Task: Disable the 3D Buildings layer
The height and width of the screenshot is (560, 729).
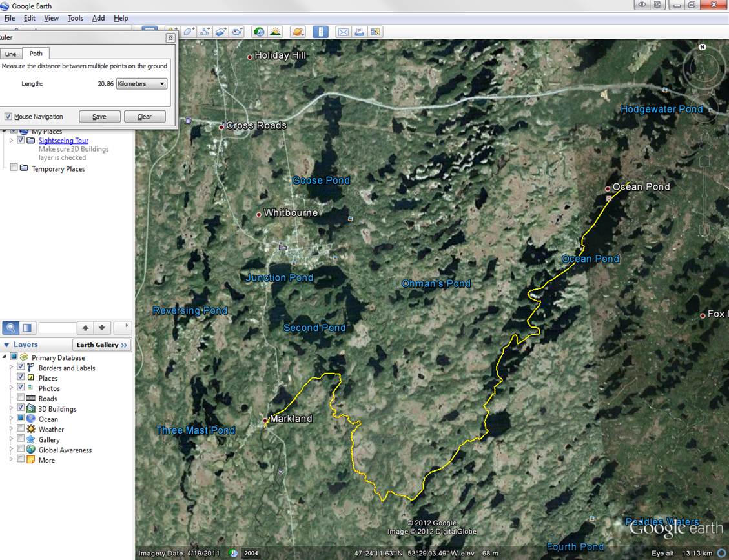Action: (19, 408)
